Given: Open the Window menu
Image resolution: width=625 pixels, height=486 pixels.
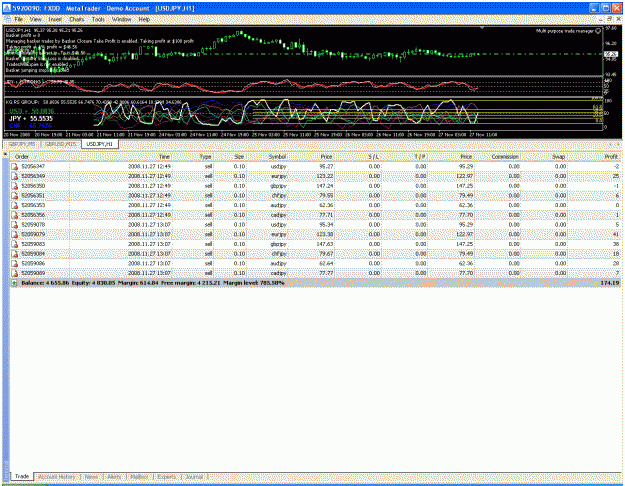Looking at the screenshot, I should coord(121,19).
